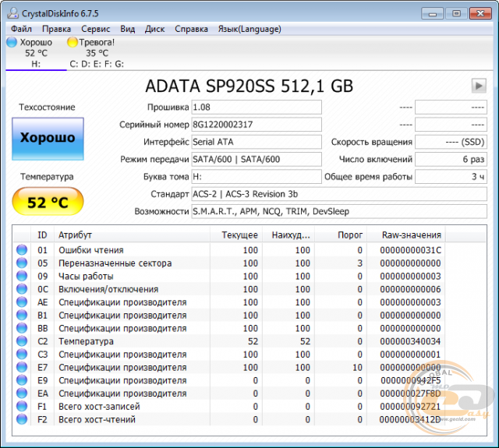Image resolution: width=499 pixels, height=448 pixels.
Task: Maximize the CrystalDiskInfo window
Action: tap(456, 14)
